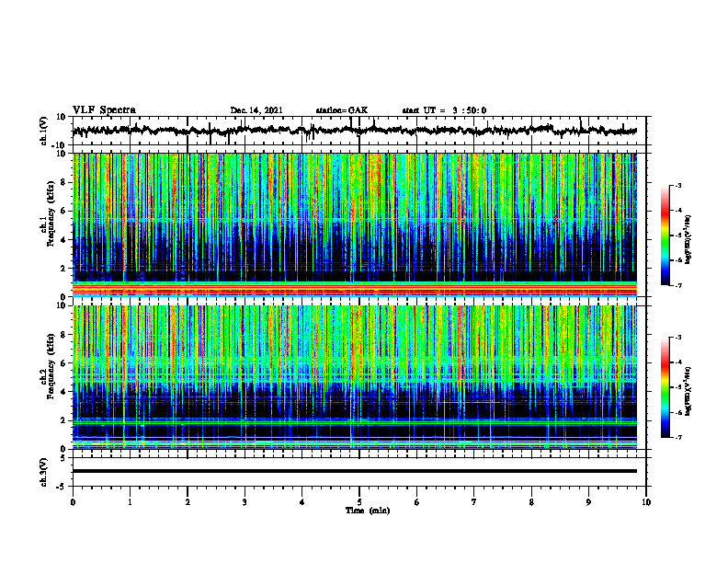Click the '-7' label on ch.2 color bar
728x563 pixels.
pos(677,438)
